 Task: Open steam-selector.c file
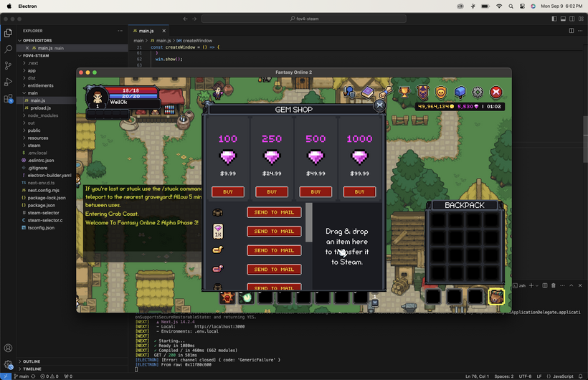tap(45, 220)
